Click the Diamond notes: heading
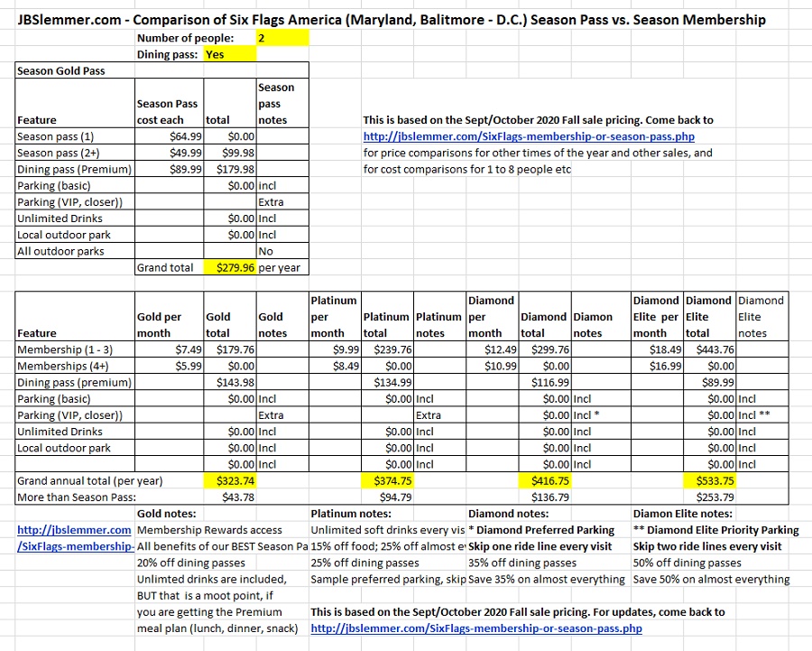This screenshot has height=651, width=812. pyautogui.click(x=508, y=514)
